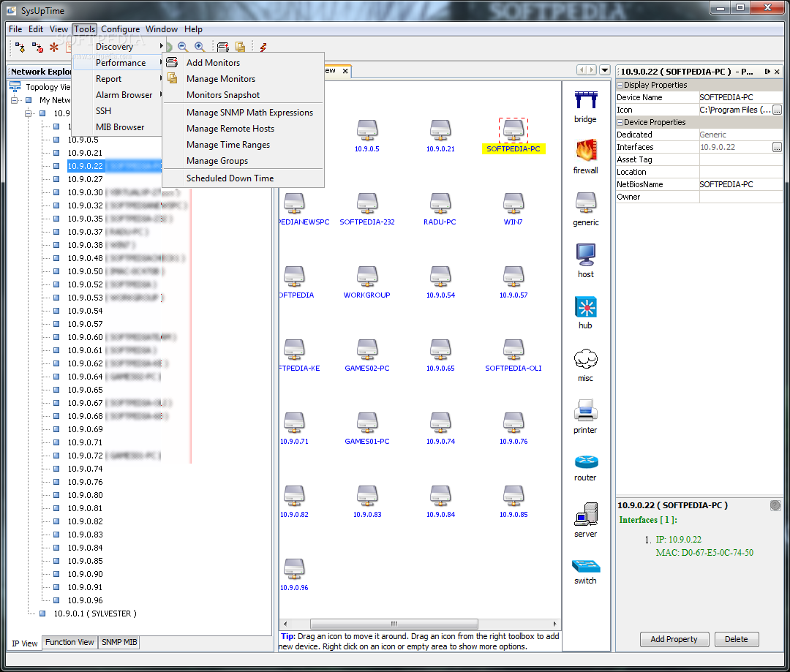This screenshot has width=790, height=672.
Task: Click the add monitors toolbar icon
Action: [222, 47]
